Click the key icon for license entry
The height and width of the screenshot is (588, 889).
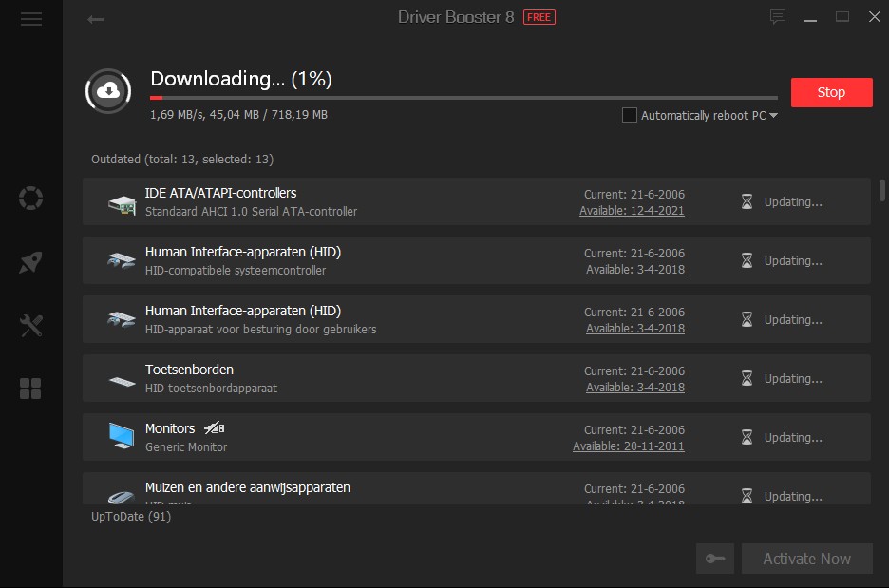tap(715, 559)
